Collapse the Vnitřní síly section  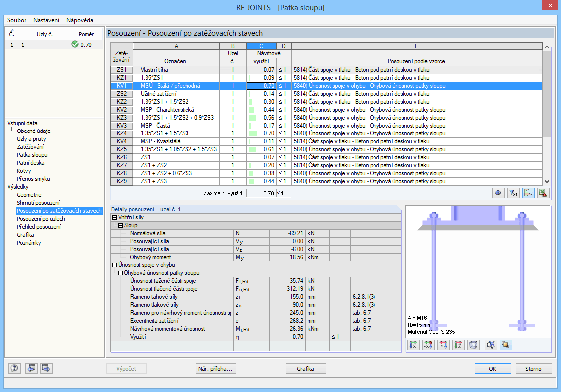[x=115, y=217]
